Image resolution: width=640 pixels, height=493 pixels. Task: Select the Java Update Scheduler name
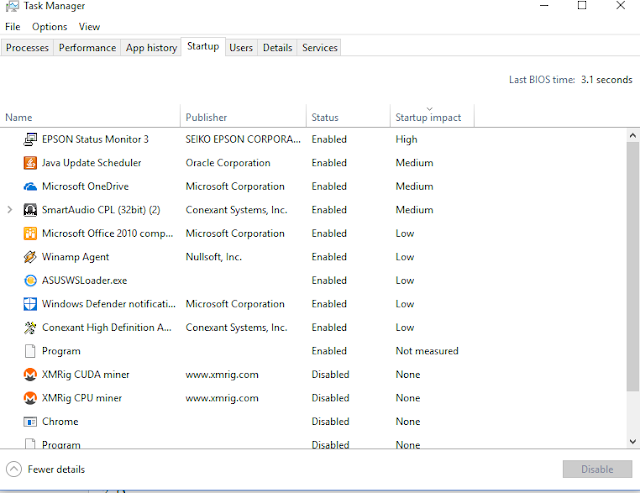[91, 163]
